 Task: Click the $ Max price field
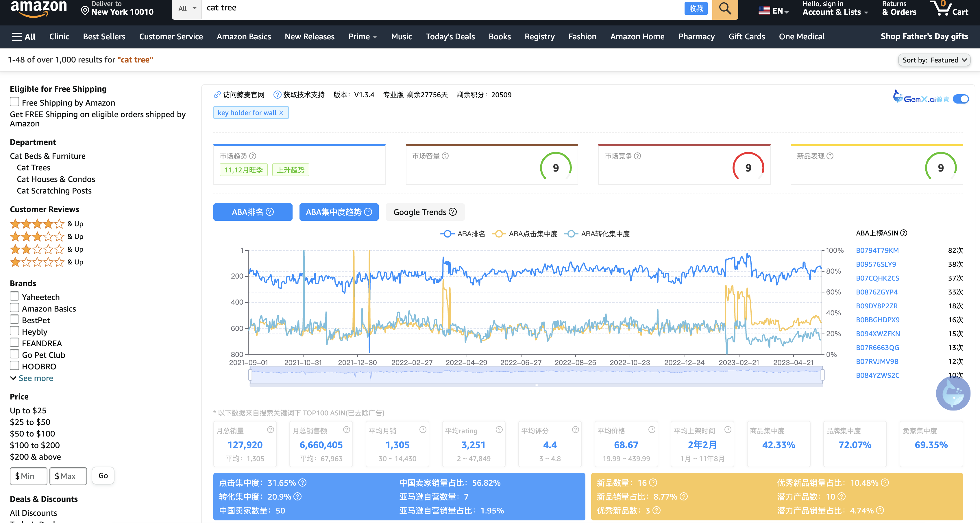point(68,476)
